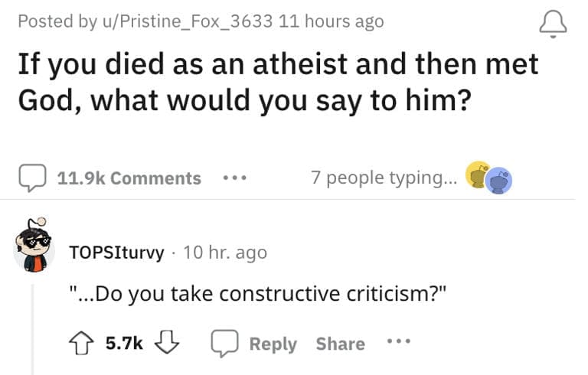Click the post's '11 hours ago' timestamp
The image size is (588, 375).
click(332, 21)
